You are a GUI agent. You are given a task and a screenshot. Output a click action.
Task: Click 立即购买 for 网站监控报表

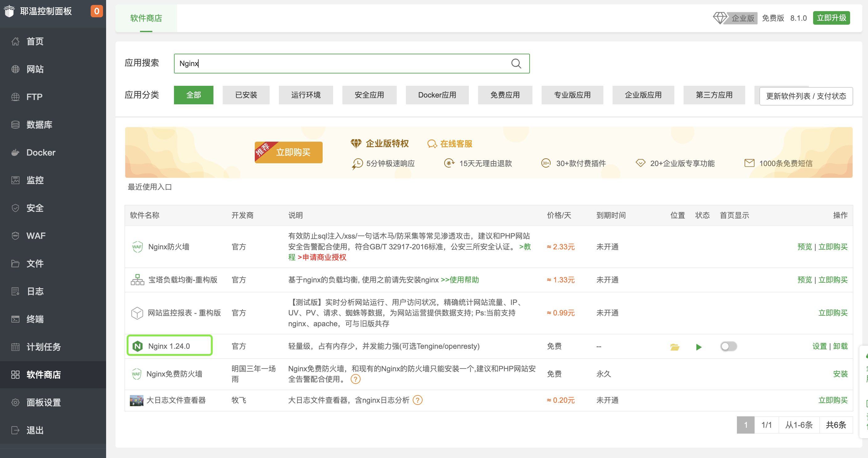pos(833,313)
